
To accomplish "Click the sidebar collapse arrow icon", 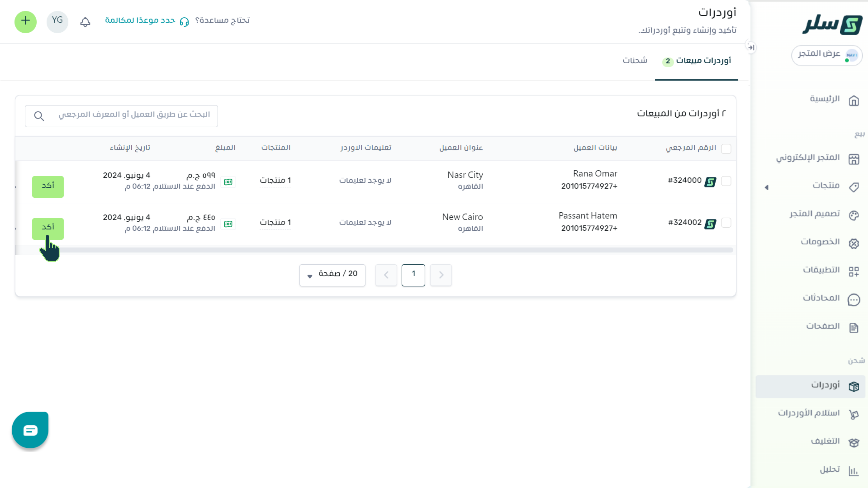I will (751, 48).
